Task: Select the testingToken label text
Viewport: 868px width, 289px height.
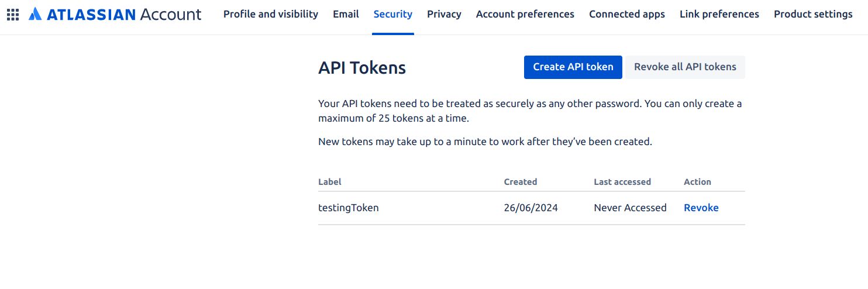Action: click(x=348, y=208)
